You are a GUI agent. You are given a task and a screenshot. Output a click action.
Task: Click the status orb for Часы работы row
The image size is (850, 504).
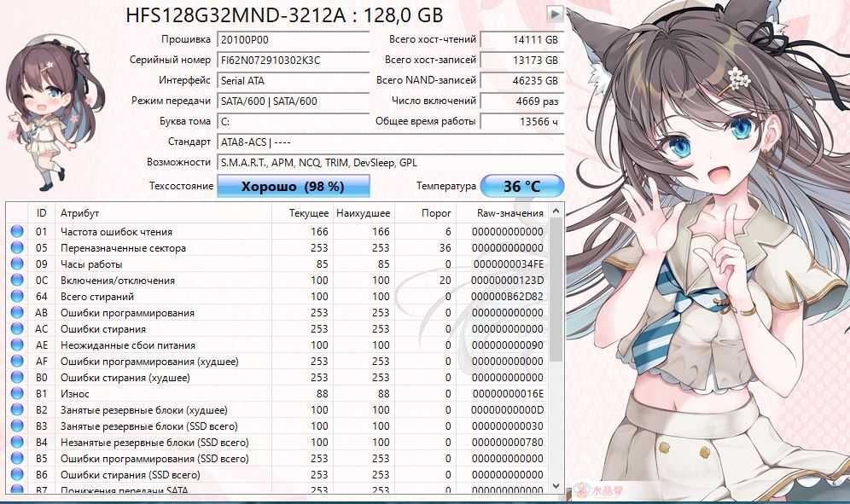pos(17,264)
